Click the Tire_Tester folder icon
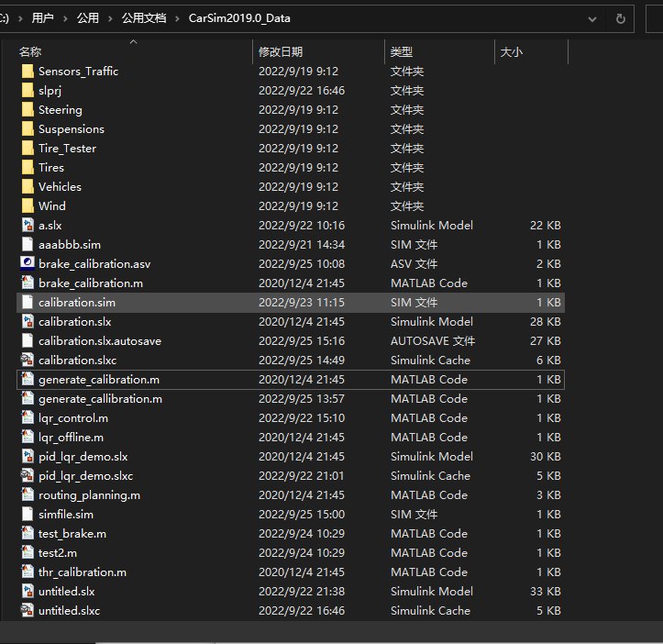The image size is (663, 644). click(28, 148)
